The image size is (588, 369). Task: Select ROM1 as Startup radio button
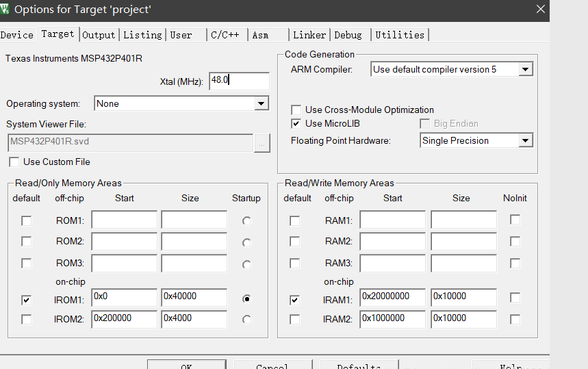[x=246, y=221]
